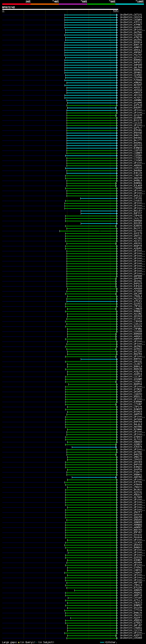146x644 pixels.
Task: Open hit UniRef100_A7NZ39
Action: tap(131, 37)
